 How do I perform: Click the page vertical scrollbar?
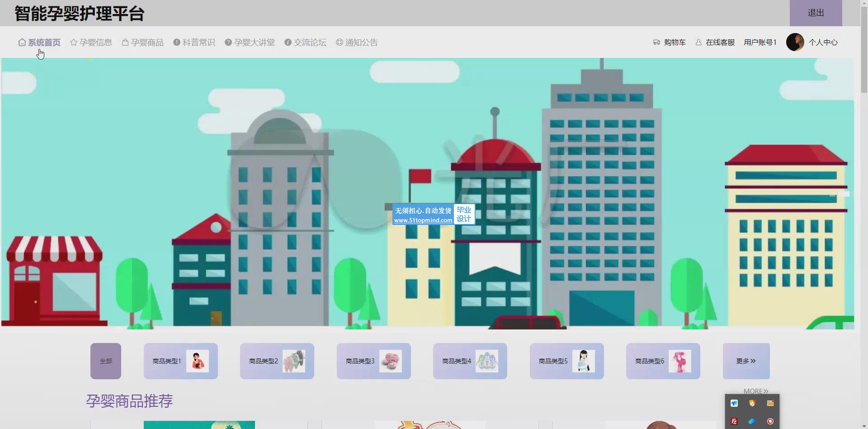pyautogui.click(x=864, y=214)
